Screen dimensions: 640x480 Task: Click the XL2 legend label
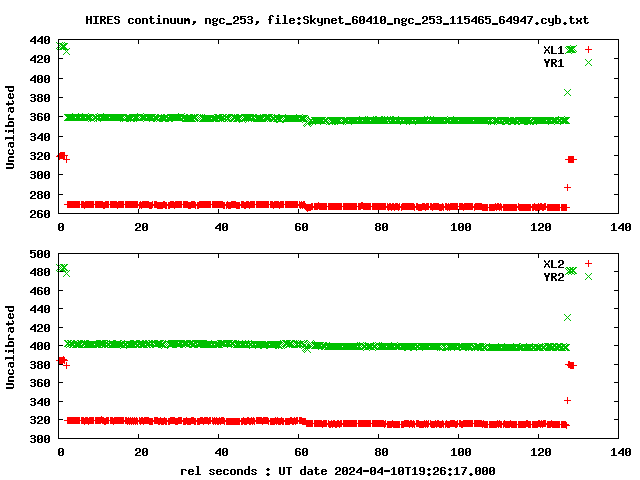[x=553, y=264]
